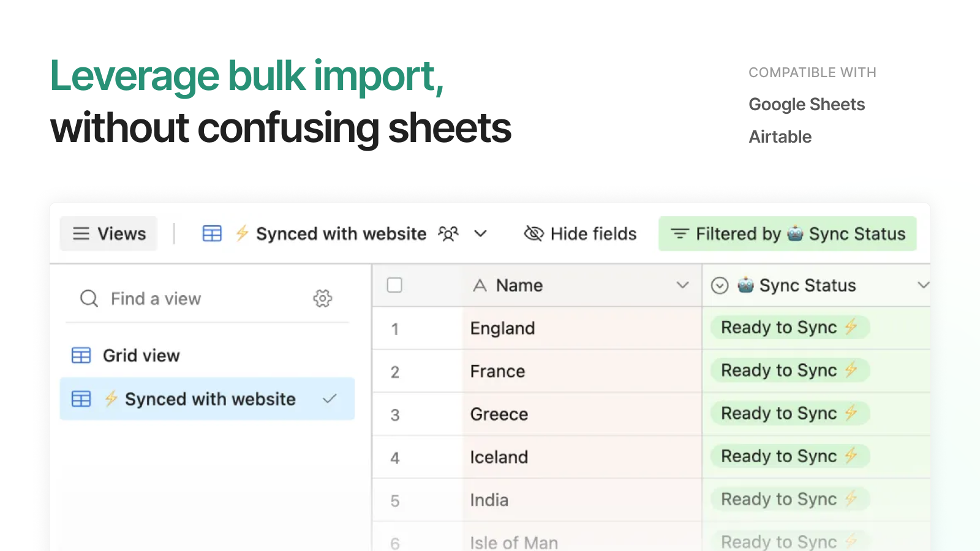Viewport: 980px width, 551px height.
Task: Click the lightning icon in Greece's status tag
Action: pos(851,413)
